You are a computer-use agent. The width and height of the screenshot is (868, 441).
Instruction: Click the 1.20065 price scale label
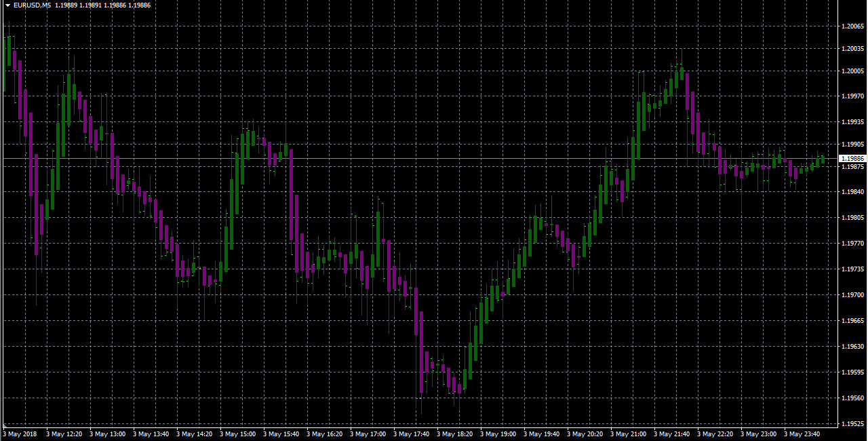852,26
